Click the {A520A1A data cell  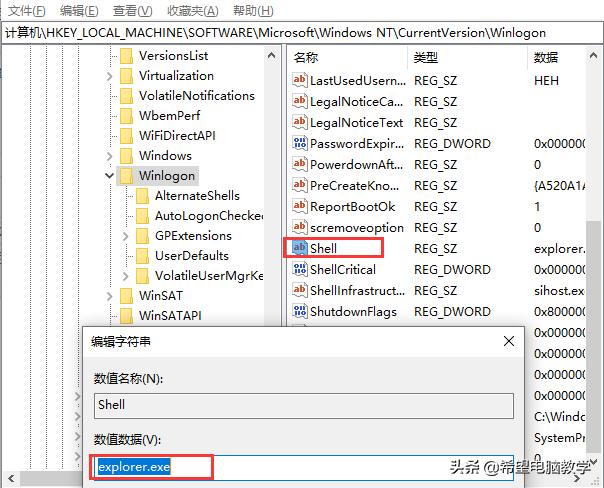[x=559, y=186]
